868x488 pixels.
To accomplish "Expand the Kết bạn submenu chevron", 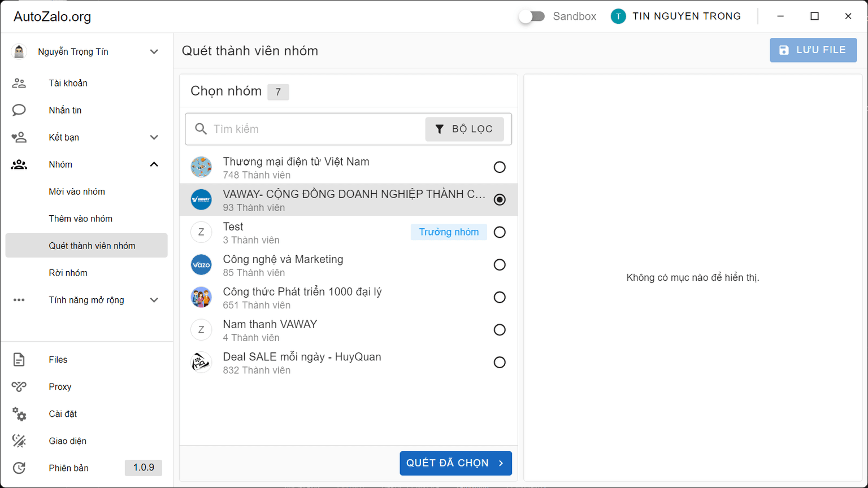I will pyautogui.click(x=154, y=137).
